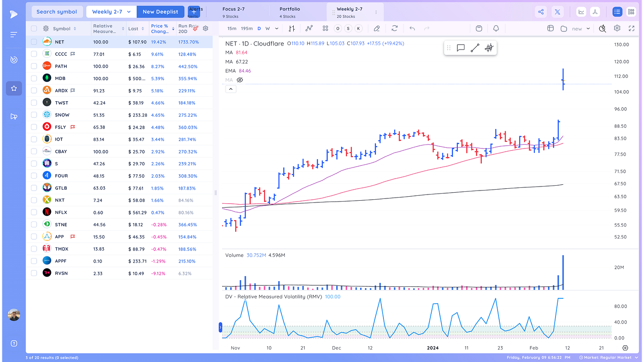This screenshot has height=362, width=644.
Task: Select the D daily timeframe
Action: 259,28
